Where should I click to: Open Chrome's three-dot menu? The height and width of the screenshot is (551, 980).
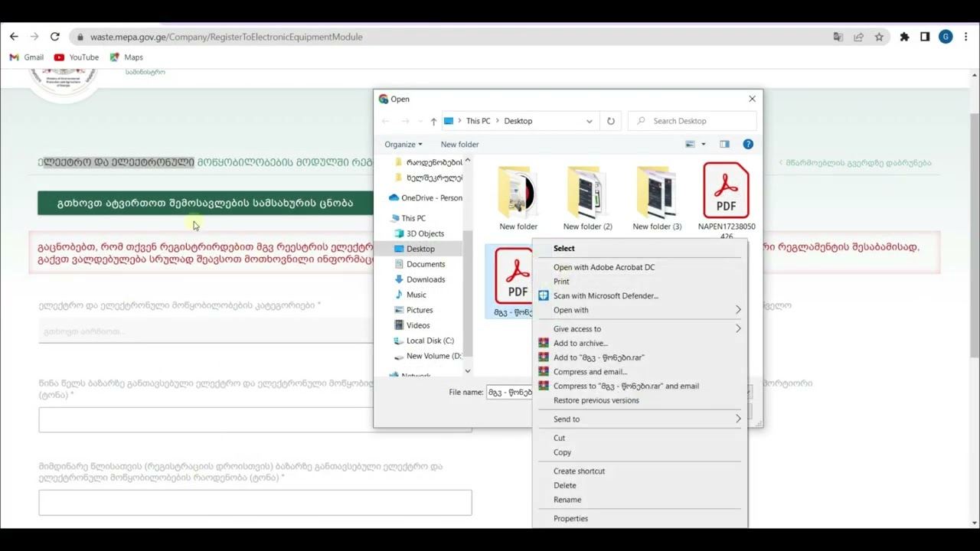coord(966,37)
